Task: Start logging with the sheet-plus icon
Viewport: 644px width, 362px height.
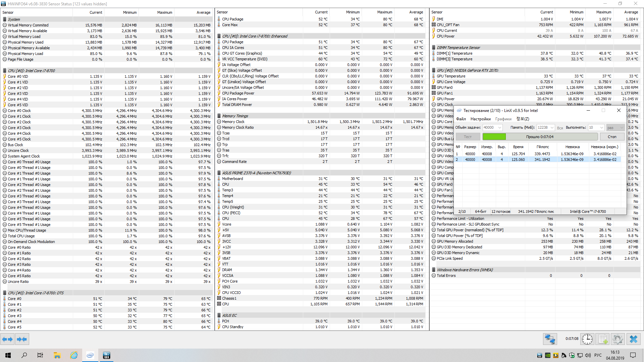Action: 602,339
